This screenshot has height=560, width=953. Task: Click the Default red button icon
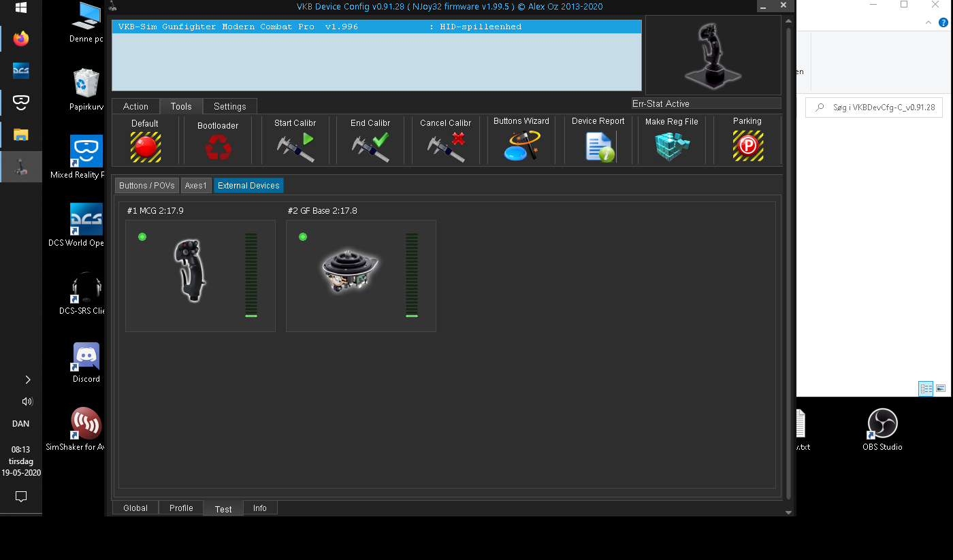[x=146, y=146]
